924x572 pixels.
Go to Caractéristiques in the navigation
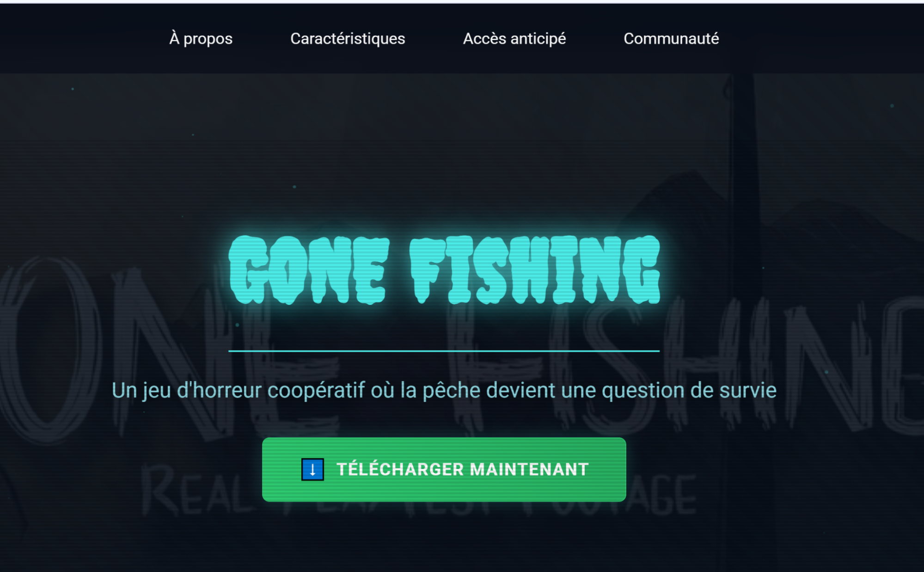tap(348, 38)
